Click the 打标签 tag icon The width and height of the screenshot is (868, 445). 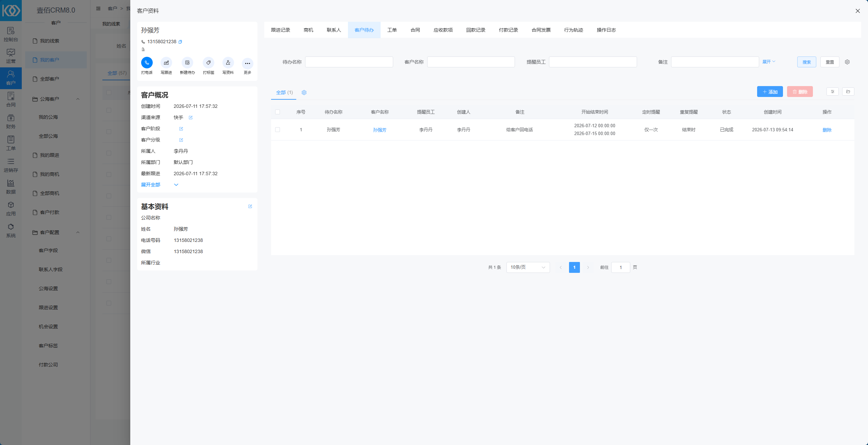208,63
